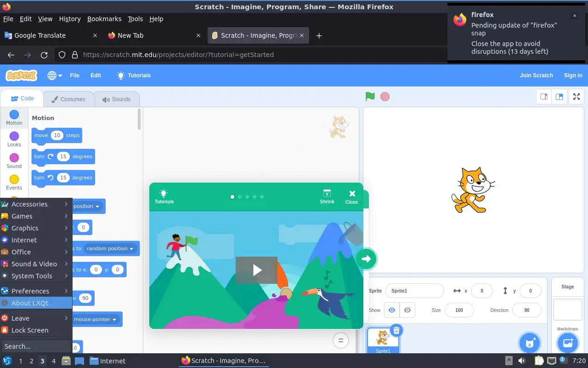Screen dimensions: 588x368
Task: Select the Sound block category
Action: 14,161
